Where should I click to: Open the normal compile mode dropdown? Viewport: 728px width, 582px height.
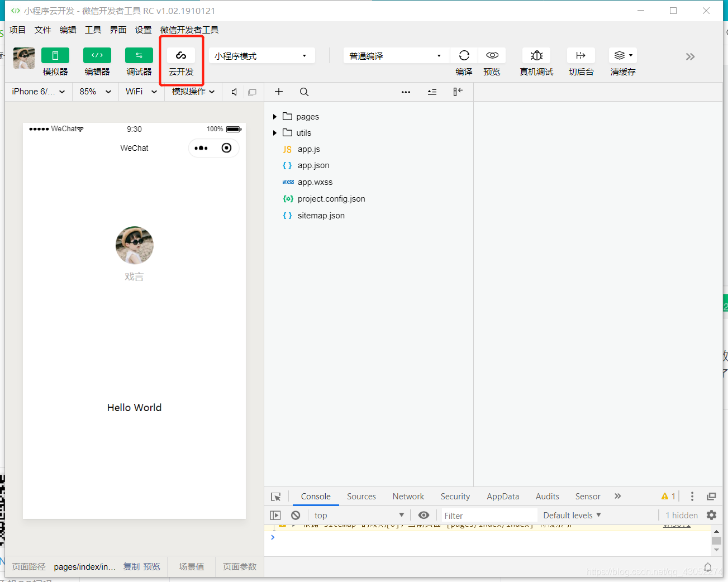[396, 56]
